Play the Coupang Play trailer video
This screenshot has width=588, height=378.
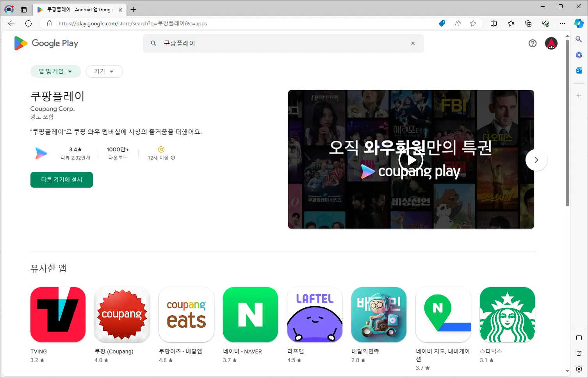411,160
